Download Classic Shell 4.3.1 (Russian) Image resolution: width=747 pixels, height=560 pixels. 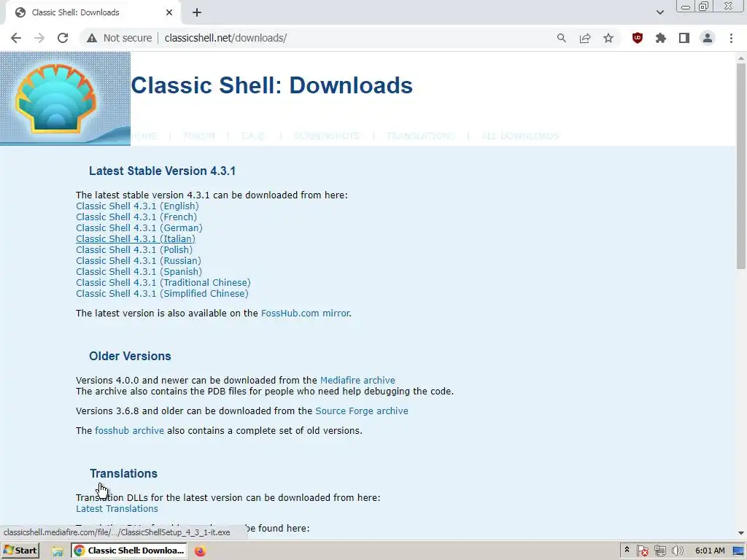pos(139,261)
